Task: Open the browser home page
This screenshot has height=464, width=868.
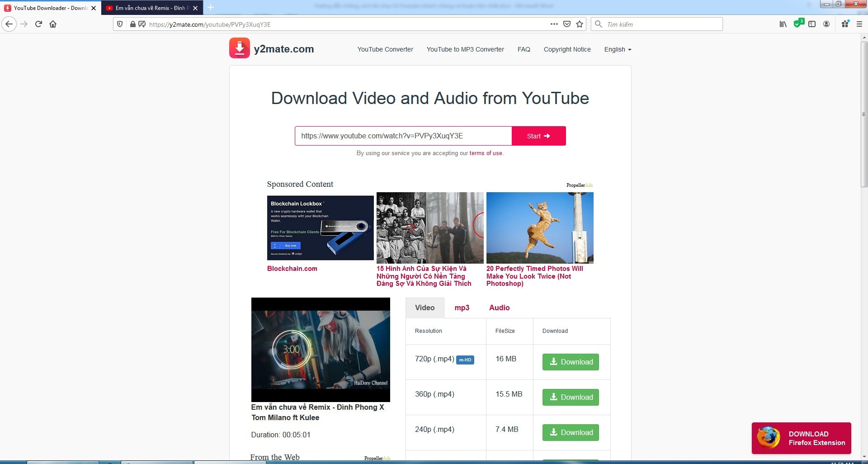Action: (53, 24)
